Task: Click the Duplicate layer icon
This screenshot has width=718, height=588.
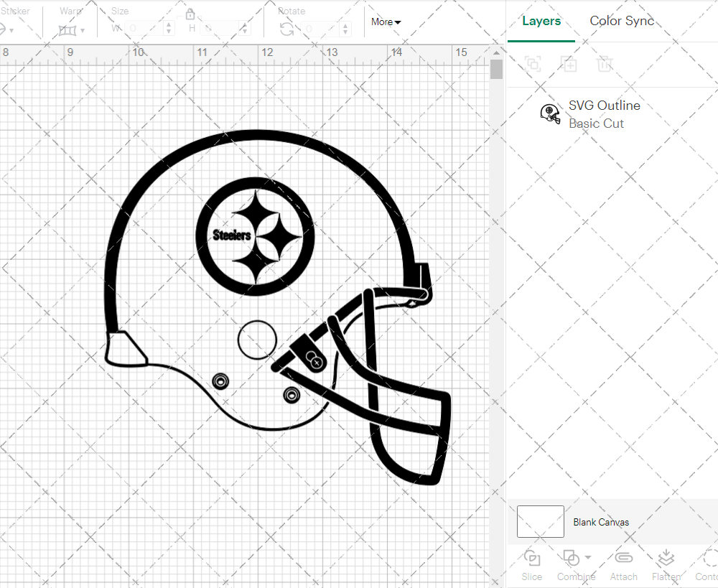Action: [x=569, y=64]
